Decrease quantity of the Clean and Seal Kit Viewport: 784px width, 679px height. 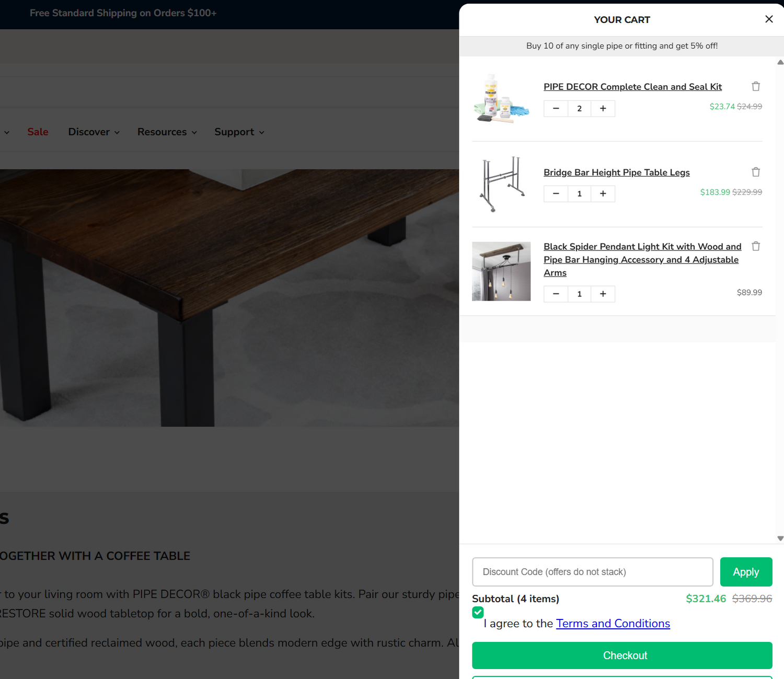coord(556,108)
